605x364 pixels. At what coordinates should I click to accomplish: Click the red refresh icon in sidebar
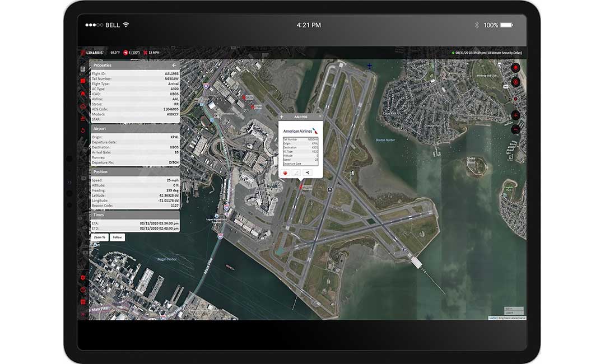coord(82,130)
